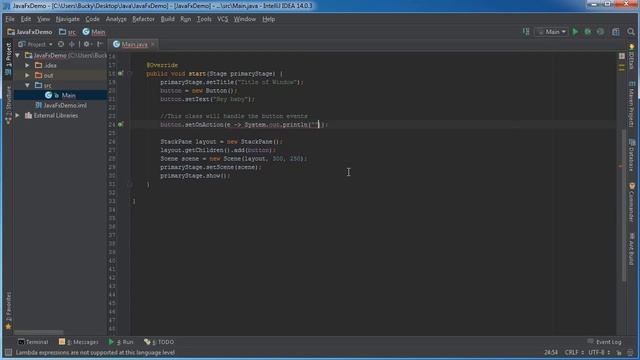Open Project panel settings gear
Image resolution: width=640 pixels, height=360 pixels.
pos(87,44)
